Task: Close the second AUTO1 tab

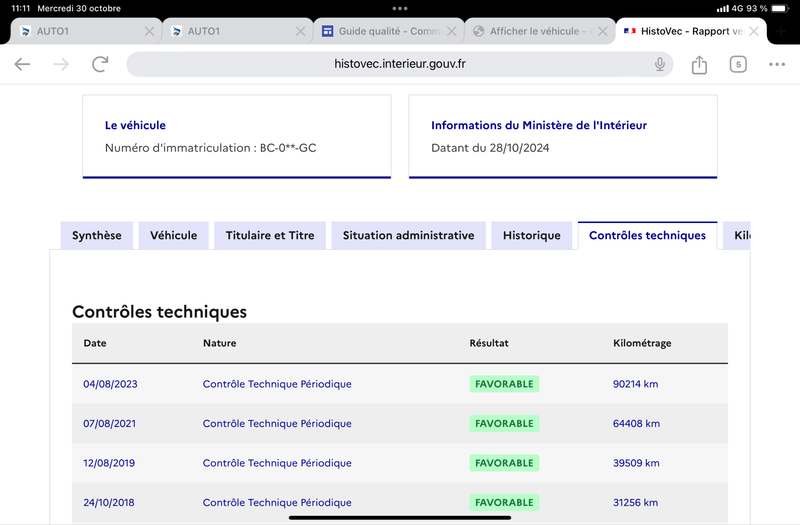Action: coord(301,31)
